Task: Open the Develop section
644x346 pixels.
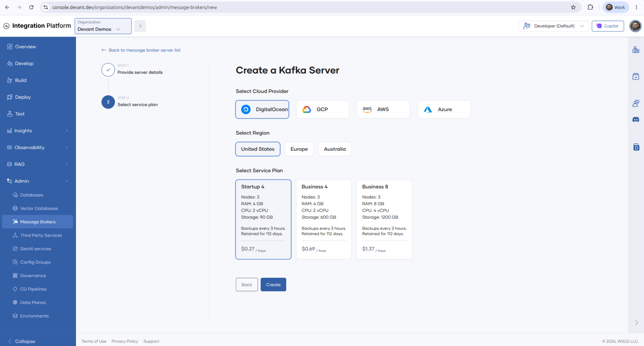Action: click(x=38, y=63)
